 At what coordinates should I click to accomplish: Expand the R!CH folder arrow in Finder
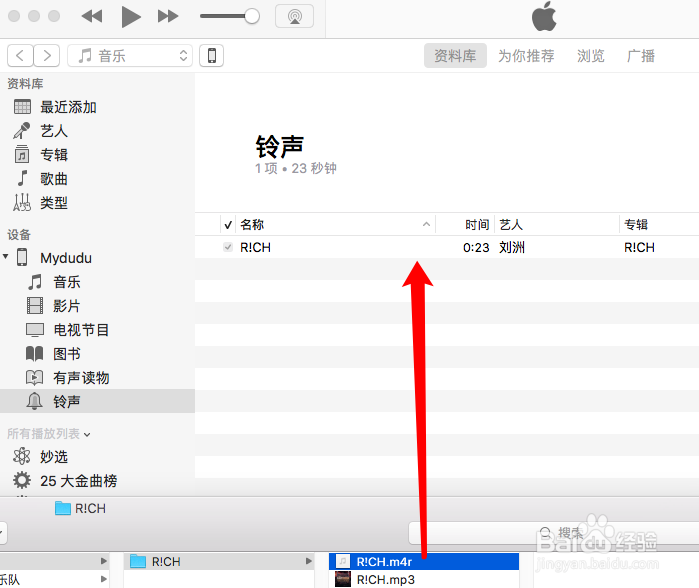pos(308,561)
